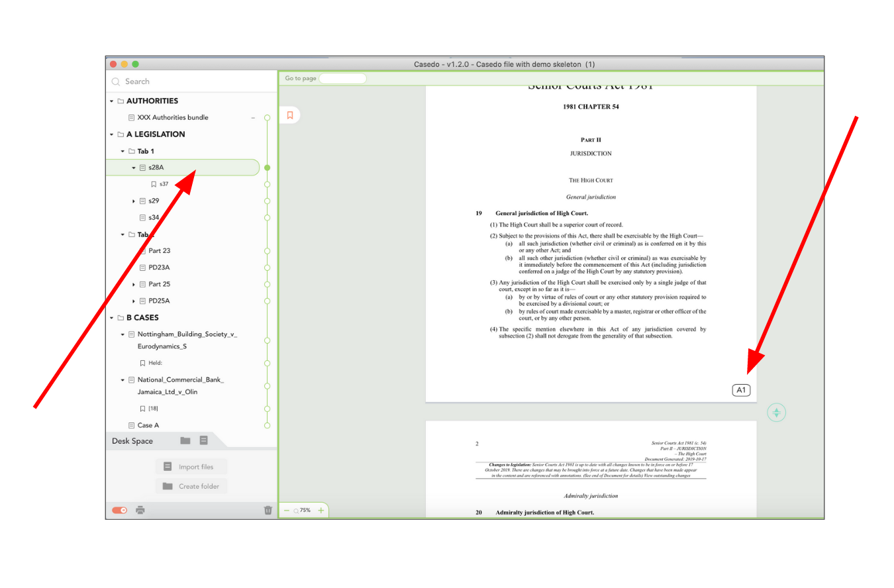Click the magnifier icon beside 75%
This screenshot has height=588, width=894.
pos(296,511)
